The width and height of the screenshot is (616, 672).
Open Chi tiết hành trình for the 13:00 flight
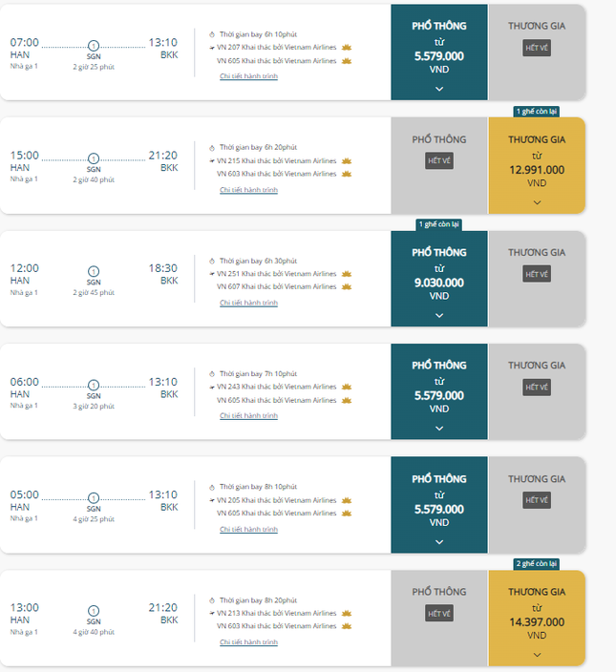click(248, 641)
